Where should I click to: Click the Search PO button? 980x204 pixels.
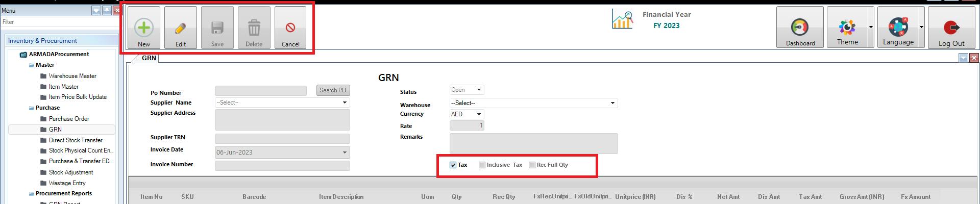click(333, 90)
